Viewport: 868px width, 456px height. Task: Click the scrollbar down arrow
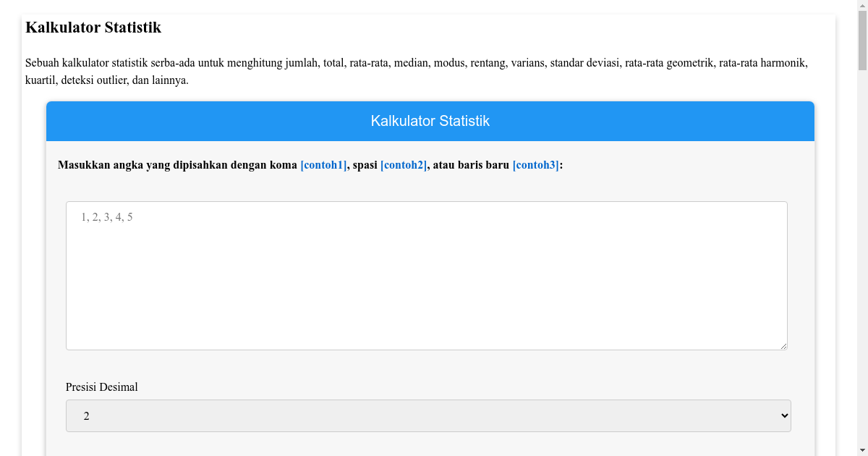(x=861, y=449)
